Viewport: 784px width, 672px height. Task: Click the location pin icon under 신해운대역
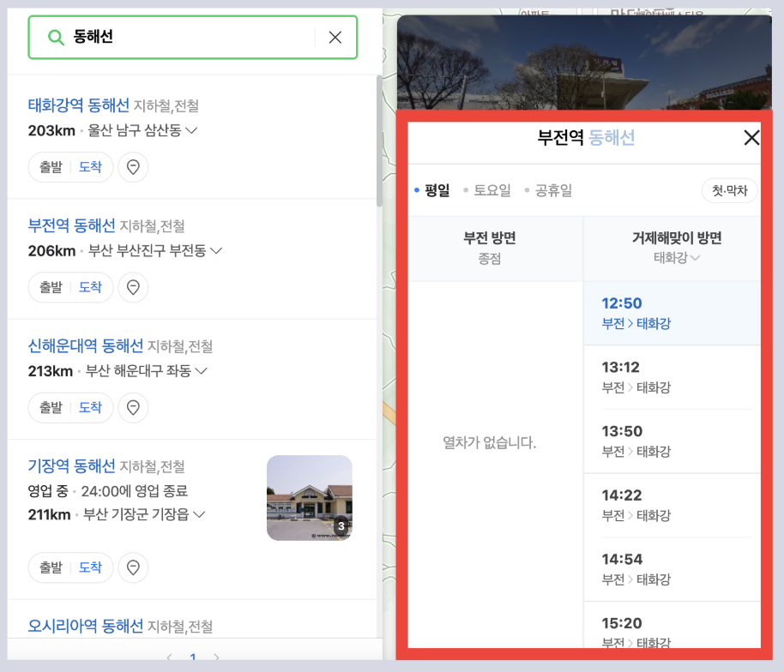point(133,407)
